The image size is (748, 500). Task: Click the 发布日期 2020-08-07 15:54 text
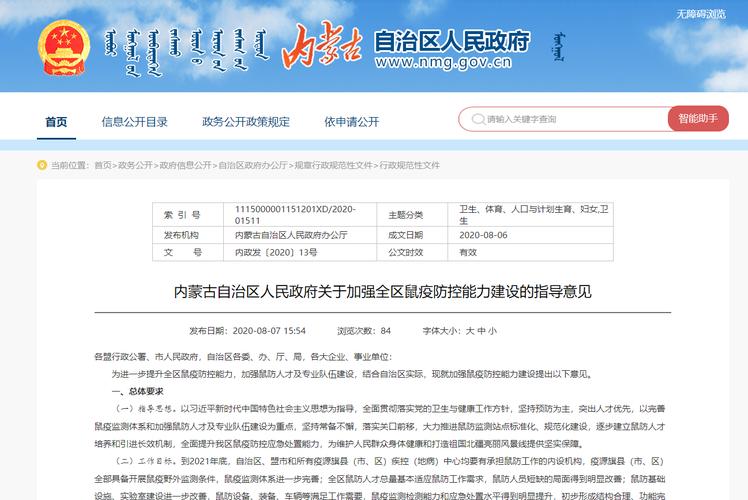click(x=247, y=331)
